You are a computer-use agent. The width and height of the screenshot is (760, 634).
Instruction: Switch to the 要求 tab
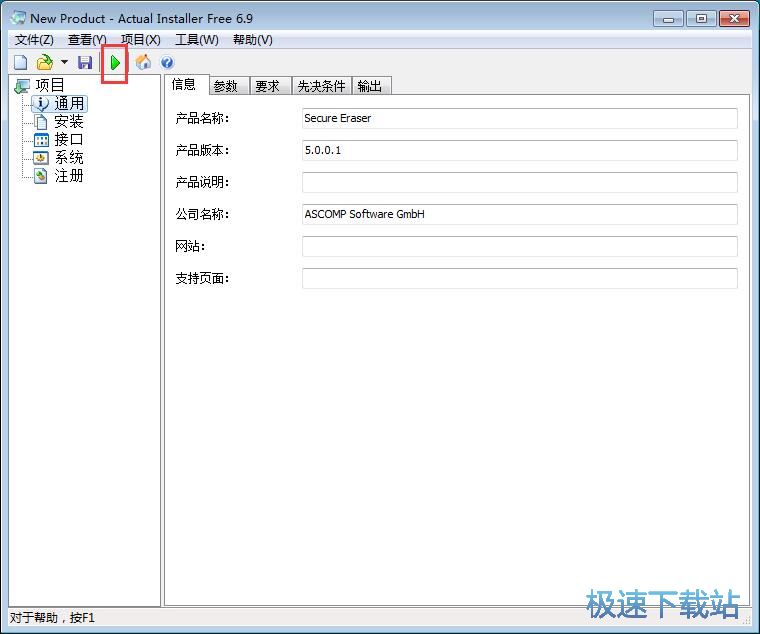[x=270, y=86]
